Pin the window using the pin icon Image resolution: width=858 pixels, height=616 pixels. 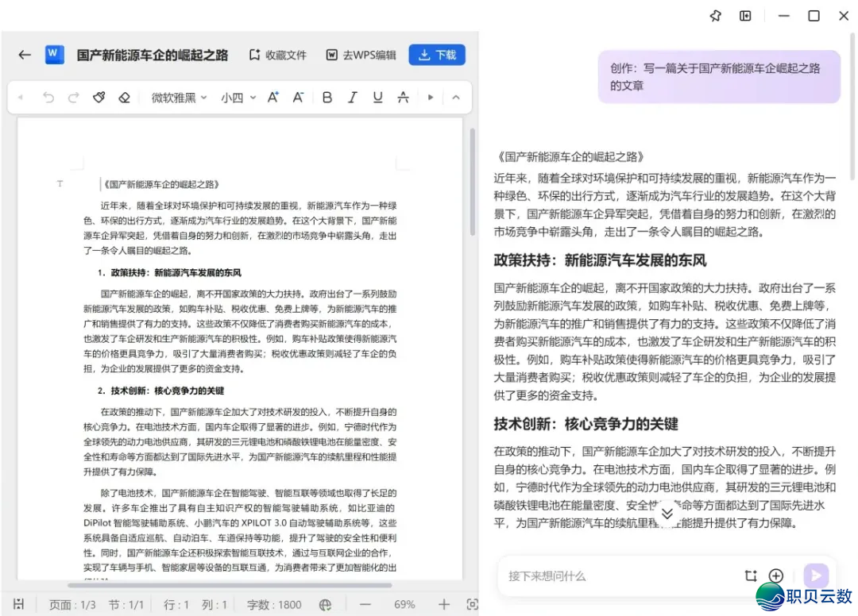click(x=715, y=16)
